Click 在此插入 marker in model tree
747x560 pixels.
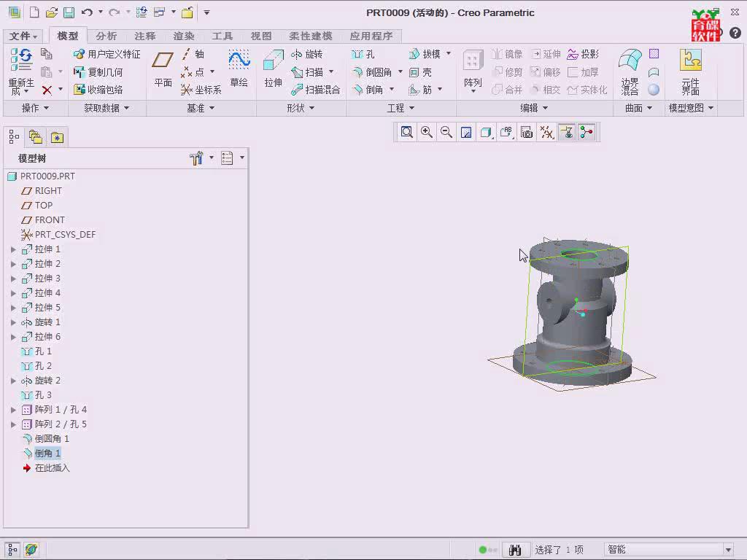click(x=46, y=468)
